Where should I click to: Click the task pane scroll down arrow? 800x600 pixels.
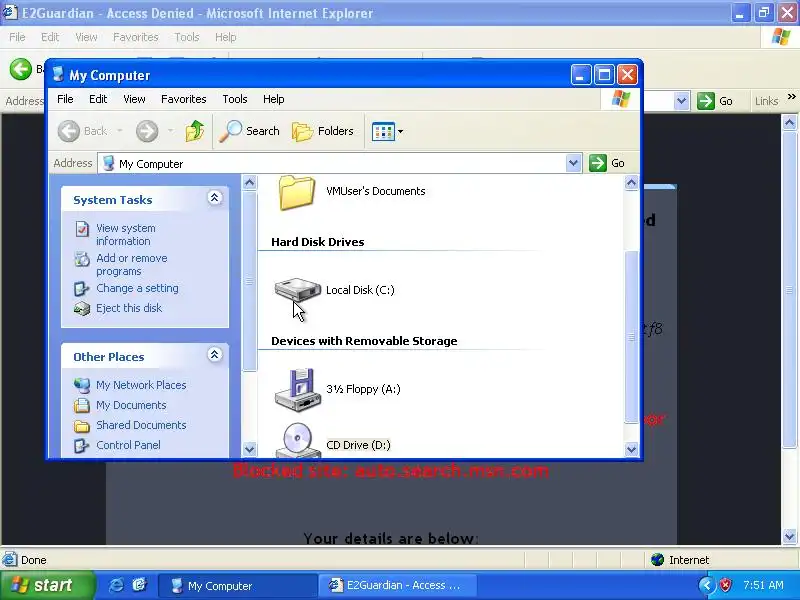coord(249,449)
